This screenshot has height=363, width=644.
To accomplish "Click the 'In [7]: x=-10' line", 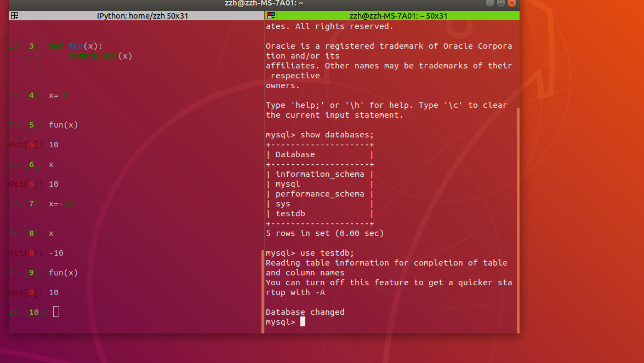I will pos(42,204).
